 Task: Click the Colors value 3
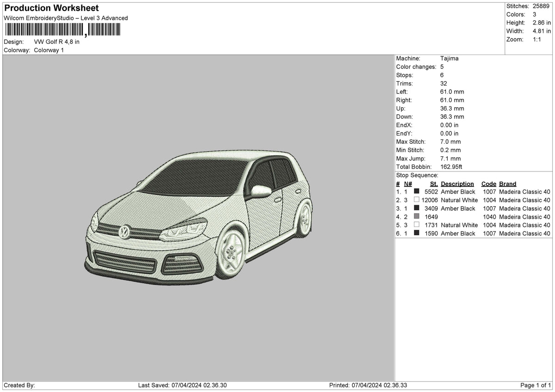[535, 14]
